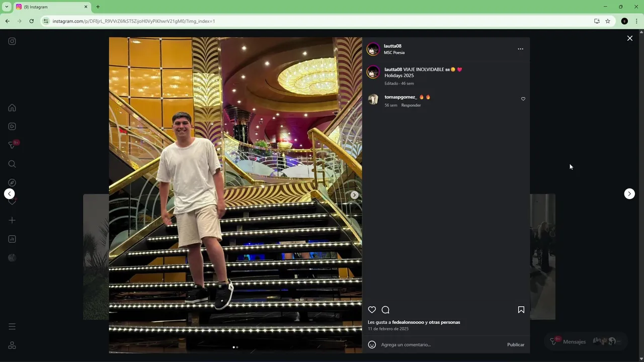Open fedealonsoooo profile from likes
Screen dimensions: 644x362
pos(408,322)
